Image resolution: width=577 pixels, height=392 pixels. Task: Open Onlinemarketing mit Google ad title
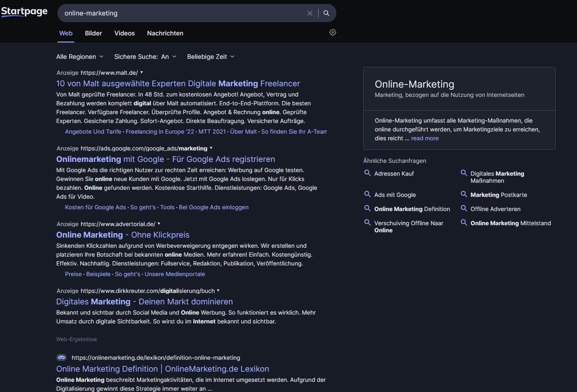[165, 159]
